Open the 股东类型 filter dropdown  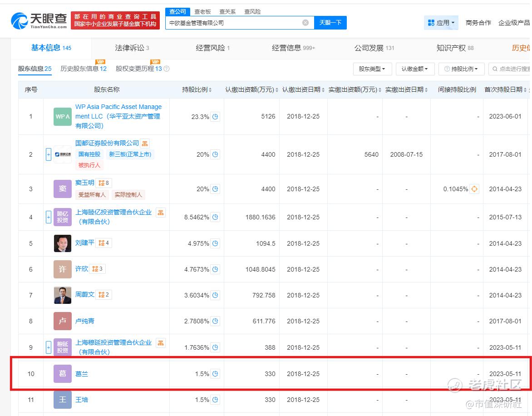(x=372, y=69)
